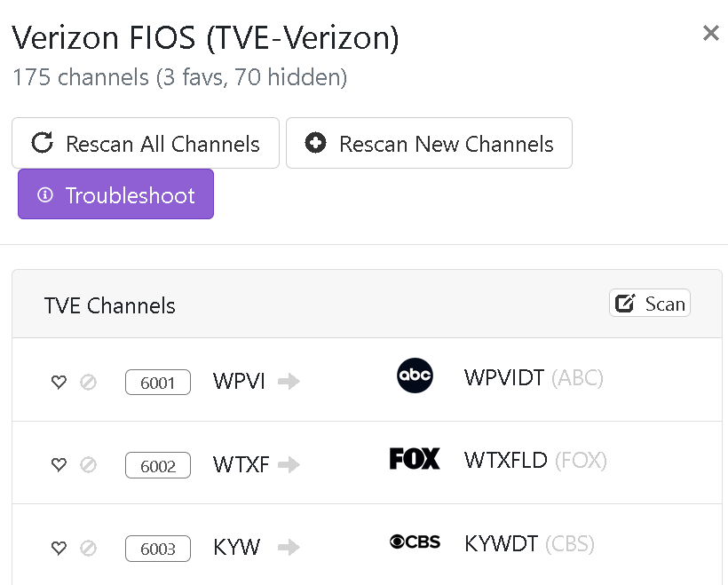Favorite the WTXF channel with heart icon
This screenshot has width=728, height=585.
(59, 465)
